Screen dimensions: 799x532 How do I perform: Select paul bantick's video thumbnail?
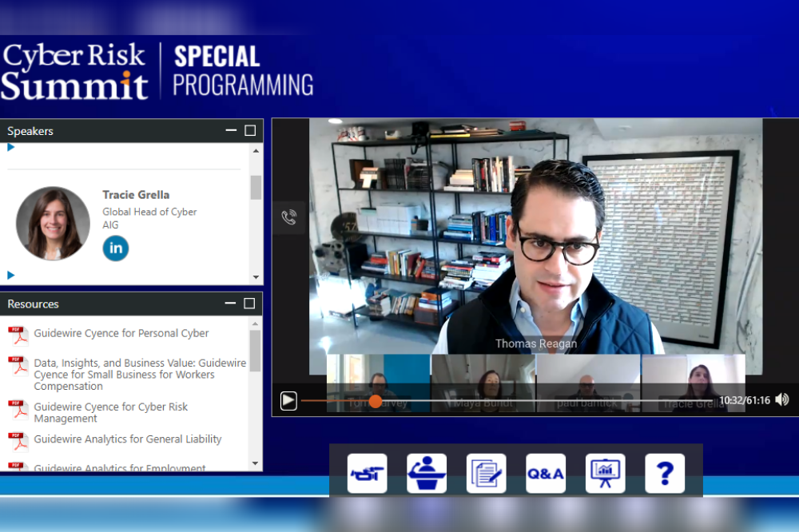click(589, 383)
